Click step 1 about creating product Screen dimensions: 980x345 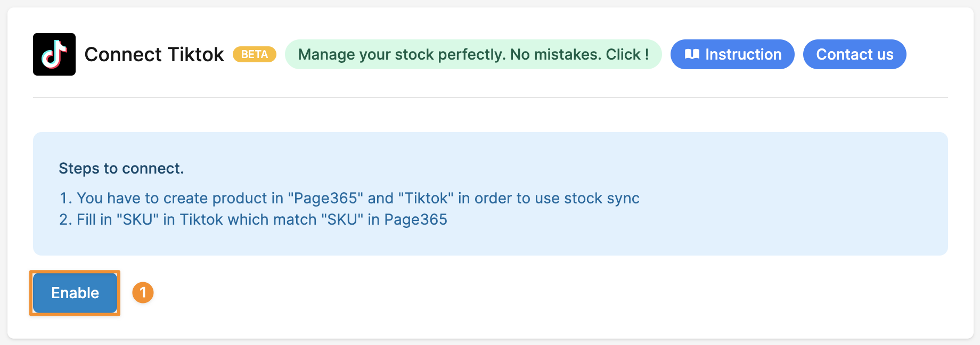pyautogui.click(x=349, y=198)
